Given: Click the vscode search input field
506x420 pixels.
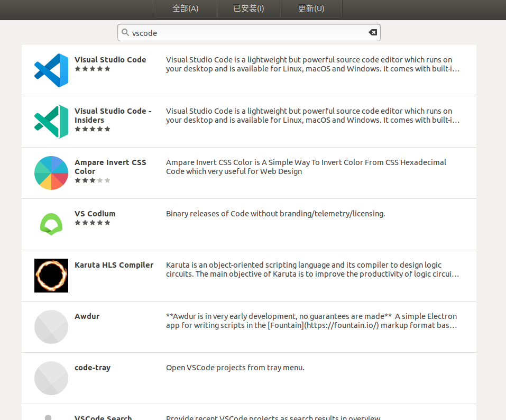Looking at the screenshot, I should (249, 33).
